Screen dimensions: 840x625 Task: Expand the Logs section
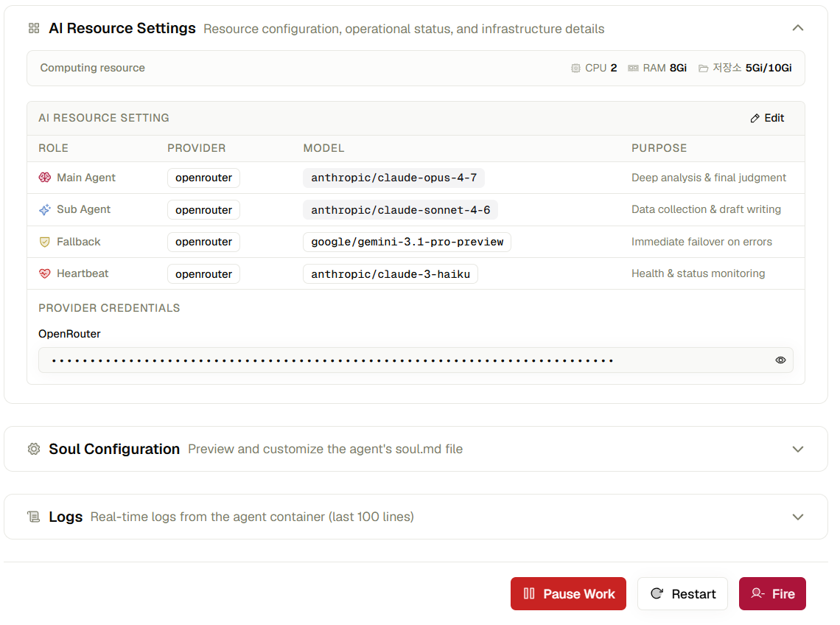(798, 517)
